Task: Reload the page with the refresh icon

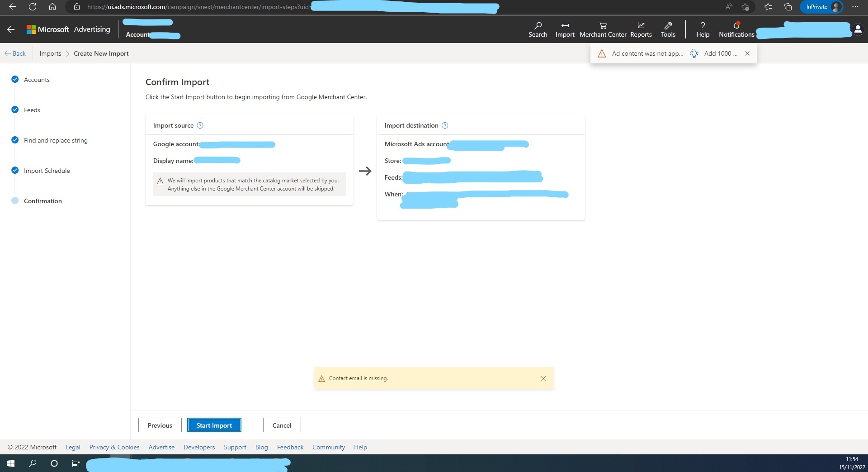Action: [33, 7]
